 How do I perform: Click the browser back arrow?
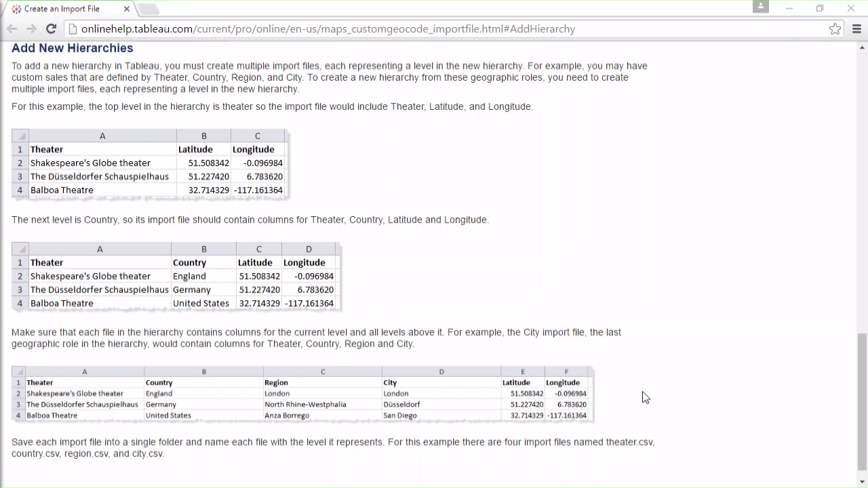(12, 28)
